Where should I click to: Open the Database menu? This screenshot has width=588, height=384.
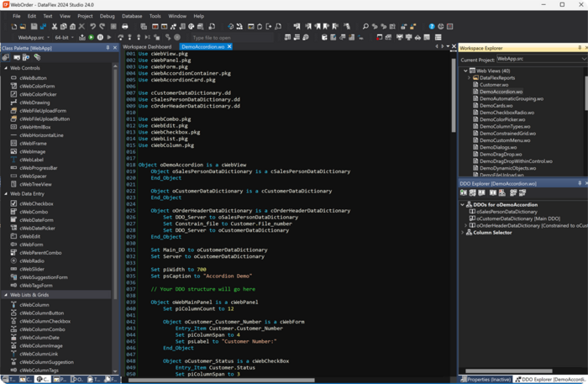pyautogui.click(x=133, y=16)
